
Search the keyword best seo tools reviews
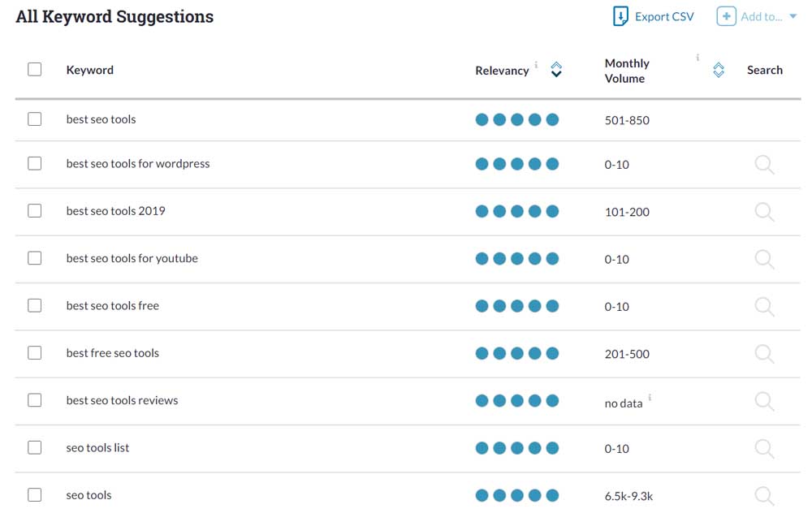764,401
